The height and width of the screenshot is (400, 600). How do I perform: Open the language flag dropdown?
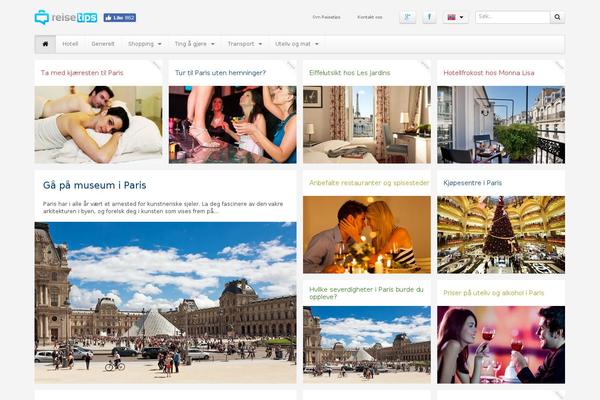tap(455, 17)
